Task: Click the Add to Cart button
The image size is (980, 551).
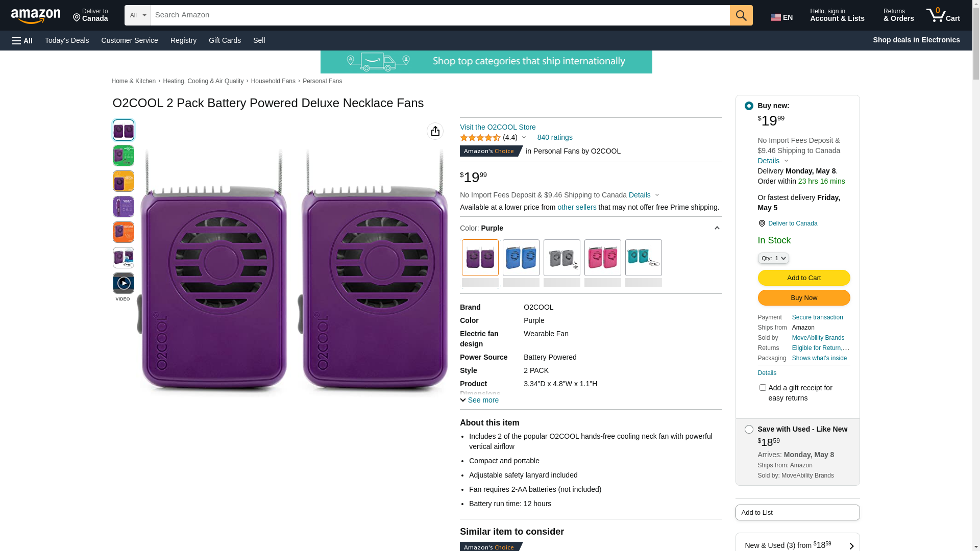Action: click(803, 278)
